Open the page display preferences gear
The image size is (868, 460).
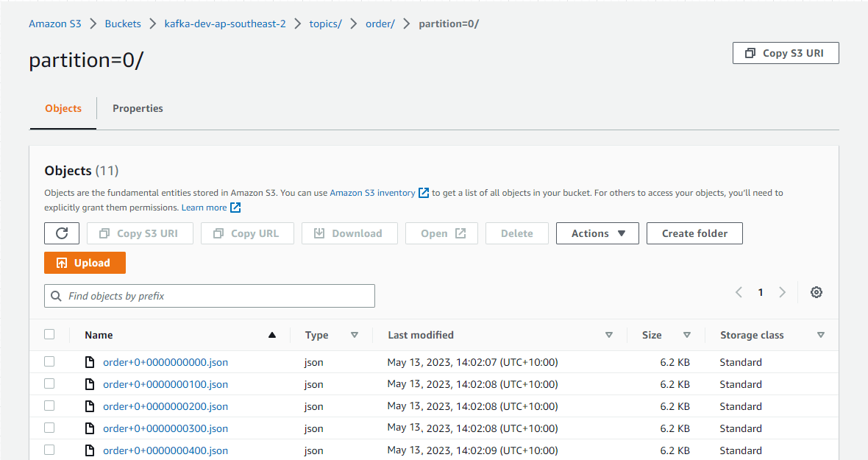pyautogui.click(x=817, y=292)
